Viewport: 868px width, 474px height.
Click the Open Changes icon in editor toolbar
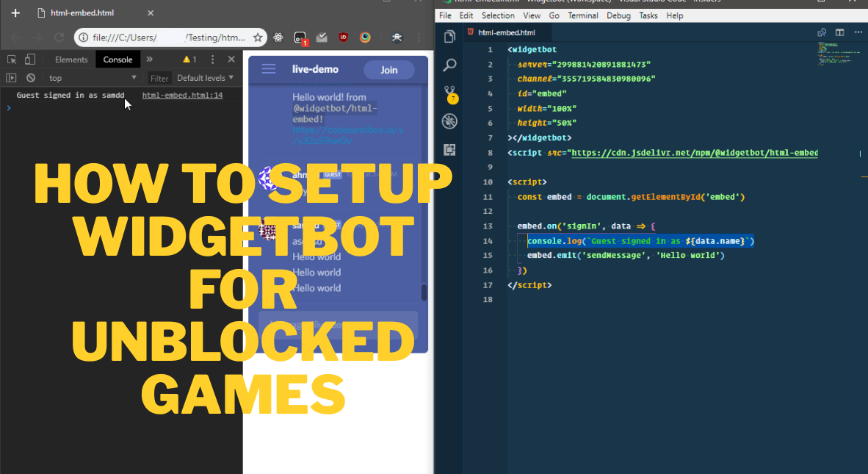(822, 32)
